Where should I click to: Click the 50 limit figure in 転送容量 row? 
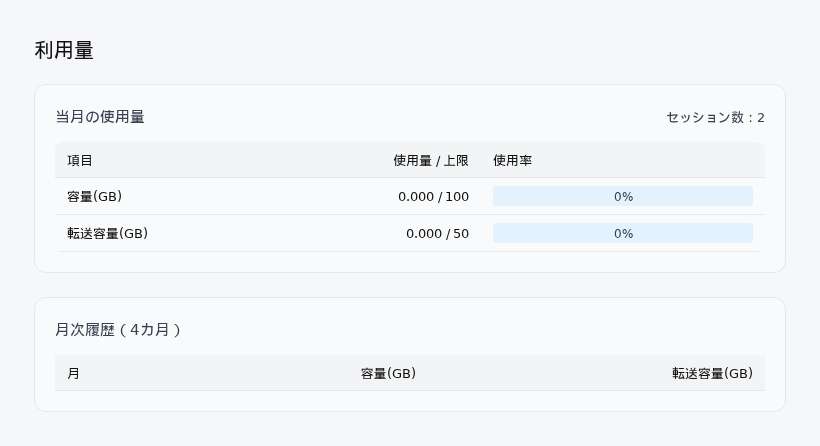point(461,233)
